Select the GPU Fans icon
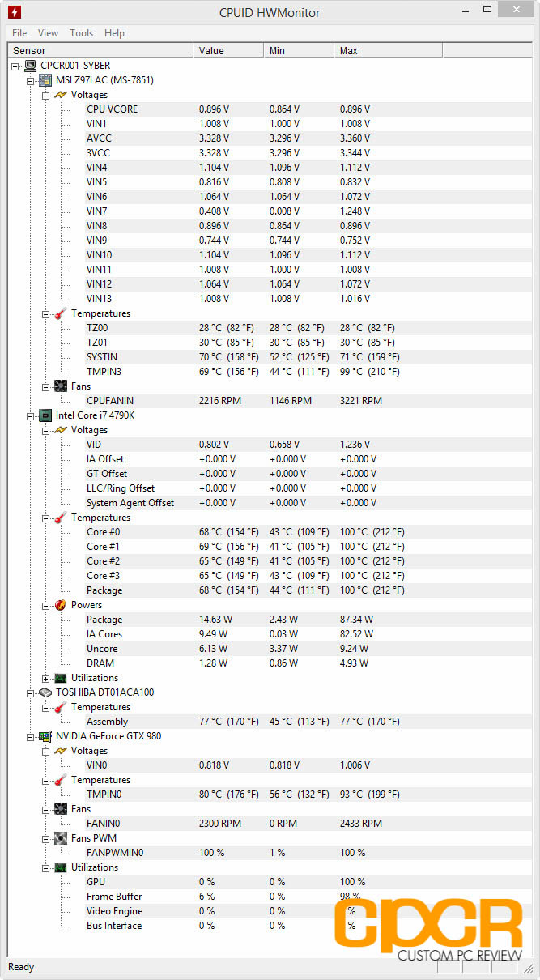The image size is (540, 980). pos(62,809)
